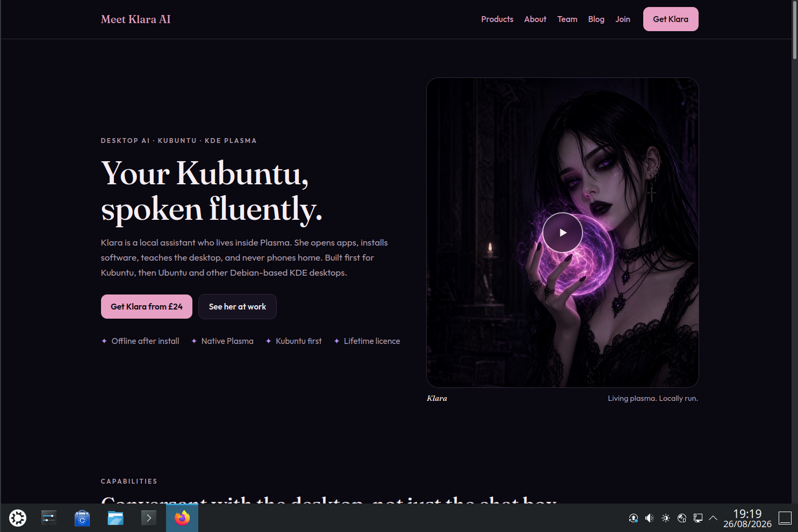Launch Discover software center in taskbar
Image resolution: width=798 pixels, height=532 pixels.
click(x=82, y=518)
